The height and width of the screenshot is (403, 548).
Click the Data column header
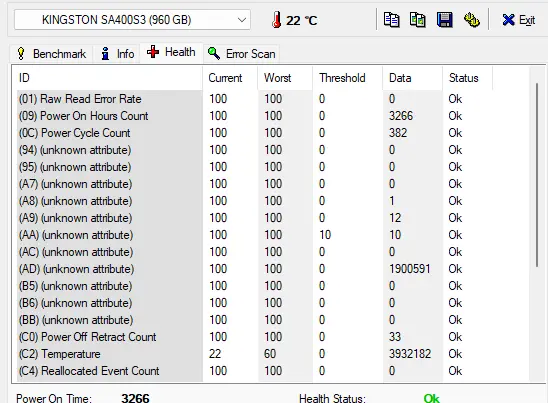pyautogui.click(x=413, y=78)
